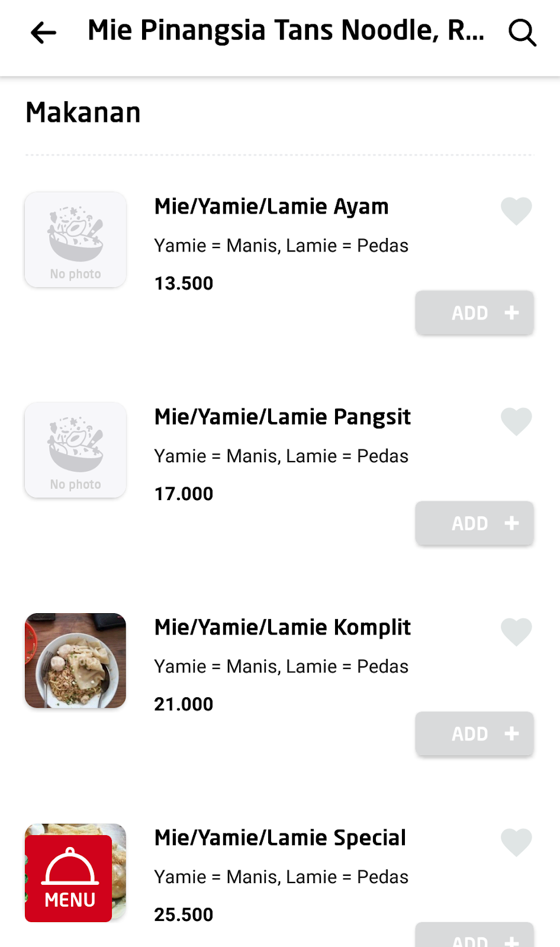
Task: Add Mie/Yamie/Lamie Ayam to order
Action: tap(474, 313)
